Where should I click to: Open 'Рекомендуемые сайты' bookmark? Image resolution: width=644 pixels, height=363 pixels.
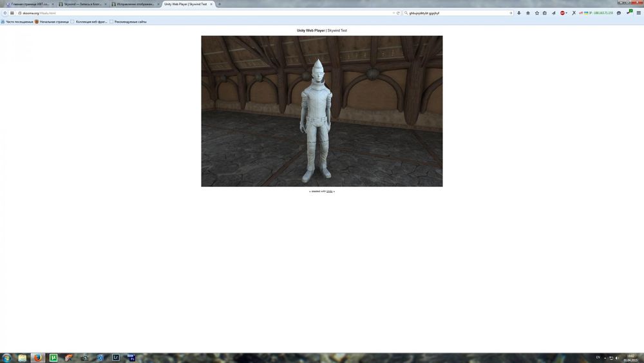pyautogui.click(x=128, y=22)
